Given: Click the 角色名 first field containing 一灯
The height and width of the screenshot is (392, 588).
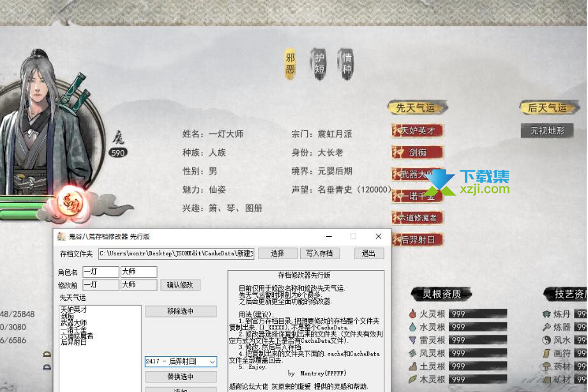Looking at the screenshot, I should pyautogui.click(x=100, y=271).
